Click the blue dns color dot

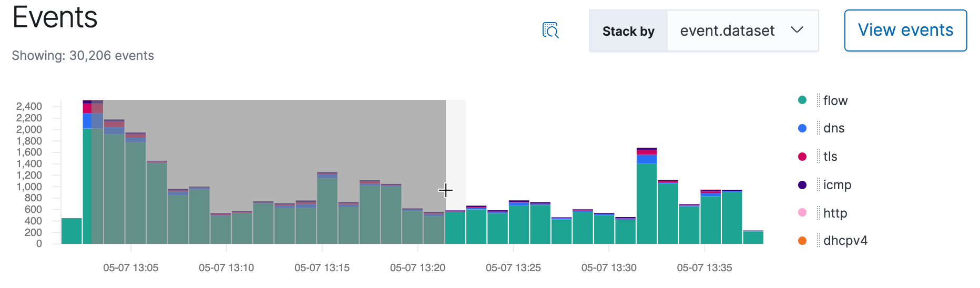pyautogui.click(x=802, y=128)
